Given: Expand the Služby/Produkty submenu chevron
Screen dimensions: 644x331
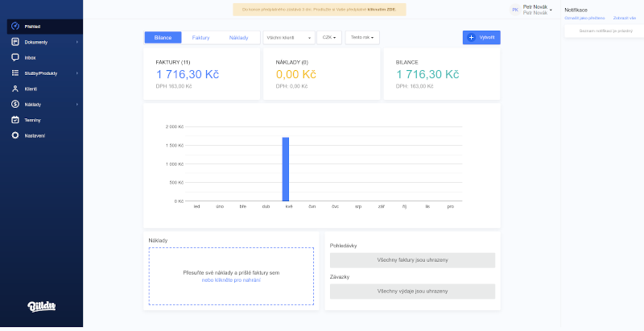Looking at the screenshot, I should (x=77, y=73).
